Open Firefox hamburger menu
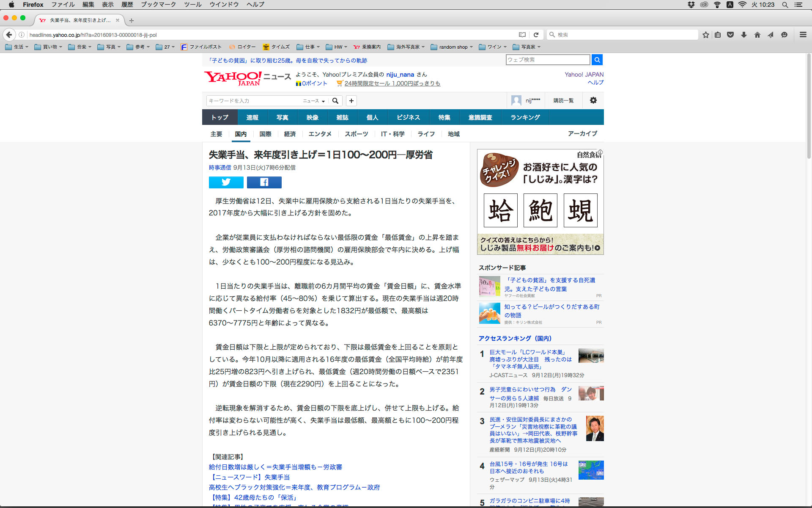812x508 pixels. click(803, 35)
